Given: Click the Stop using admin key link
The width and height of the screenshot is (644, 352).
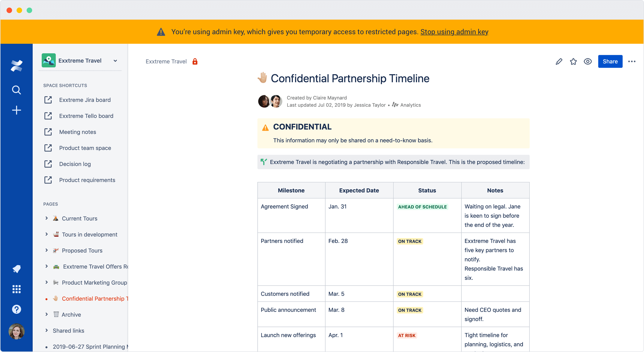Looking at the screenshot, I should (x=454, y=32).
